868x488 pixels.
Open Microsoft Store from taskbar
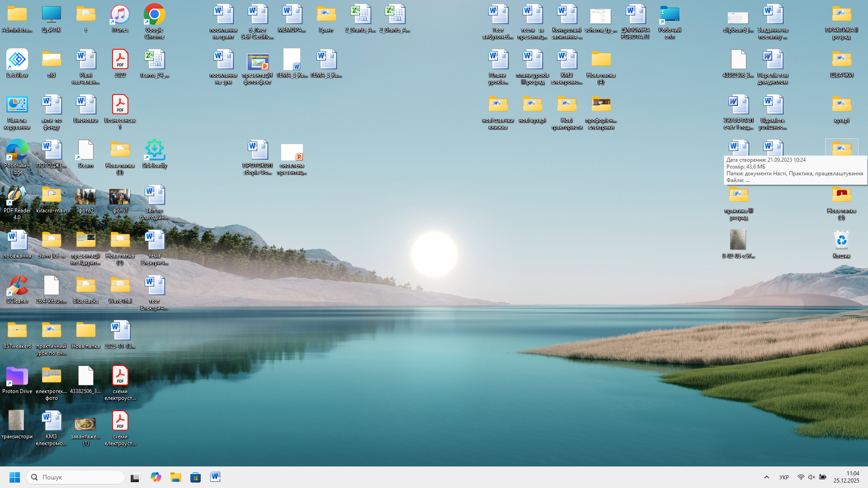[x=195, y=477]
